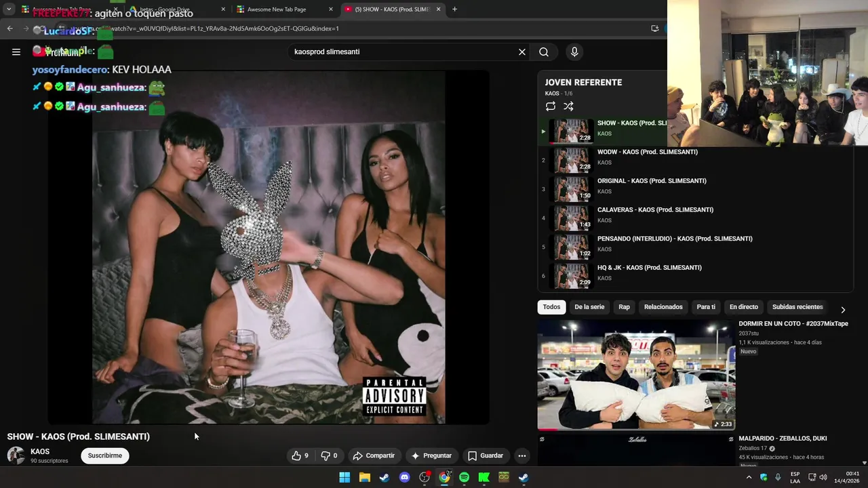This screenshot has width=868, height=488.
Task: Open the JOVEN REFERENTE playlist title
Action: (x=583, y=82)
